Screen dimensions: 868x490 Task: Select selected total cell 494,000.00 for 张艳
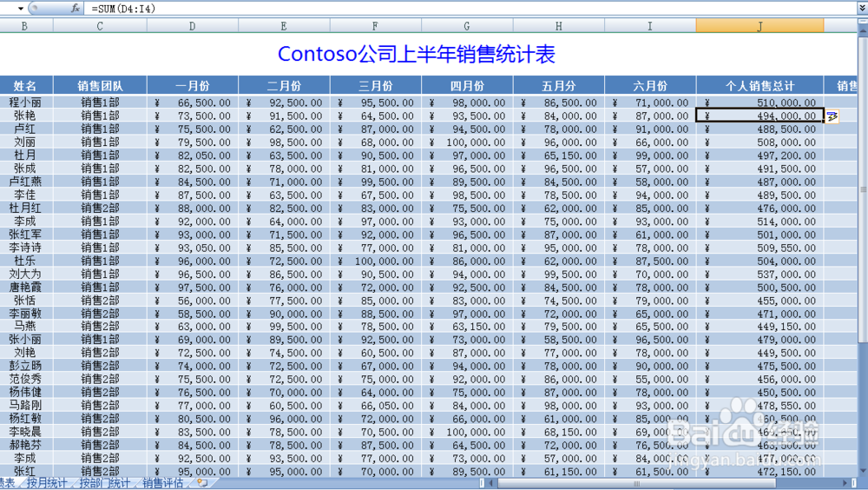pos(759,116)
